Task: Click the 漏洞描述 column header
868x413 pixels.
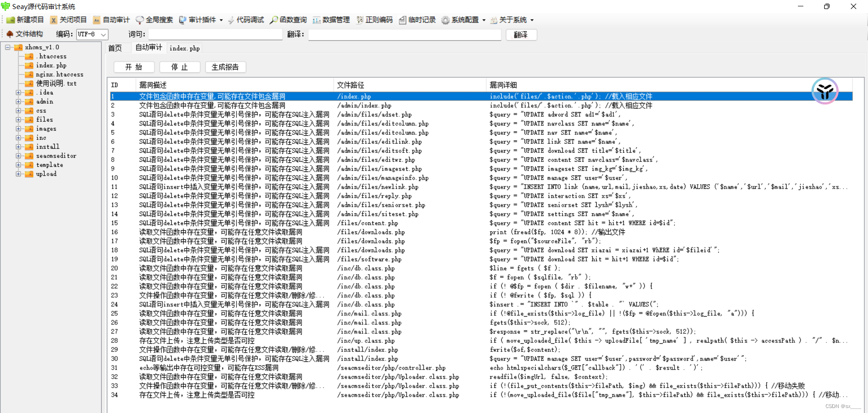Action: coord(235,85)
